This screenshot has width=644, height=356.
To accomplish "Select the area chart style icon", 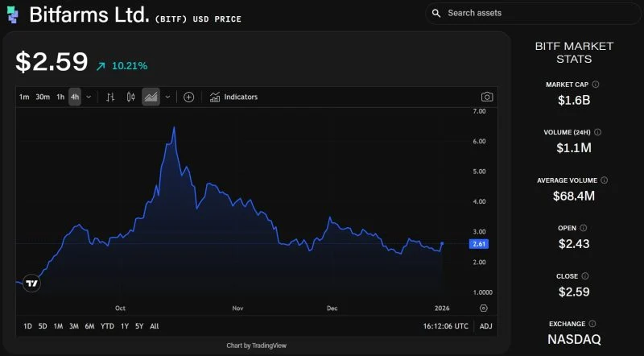I will 151,97.
